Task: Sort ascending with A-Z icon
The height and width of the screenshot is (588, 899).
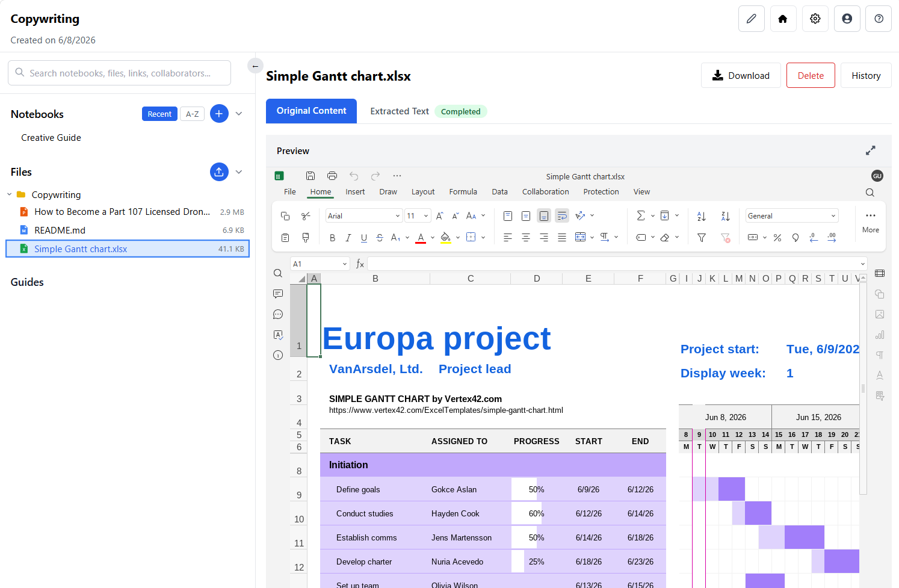Action: click(x=702, y=215)
